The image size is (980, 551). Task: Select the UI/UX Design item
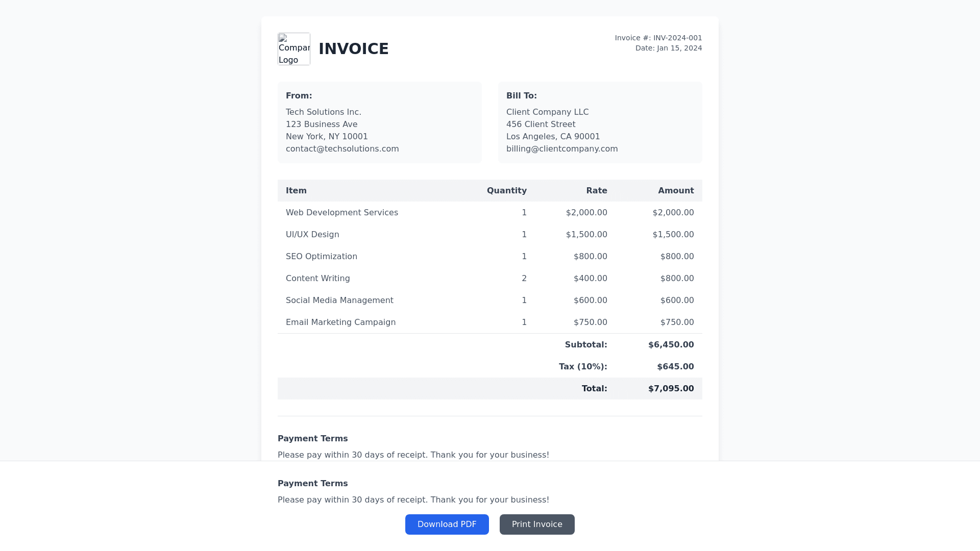click(312, 235)
